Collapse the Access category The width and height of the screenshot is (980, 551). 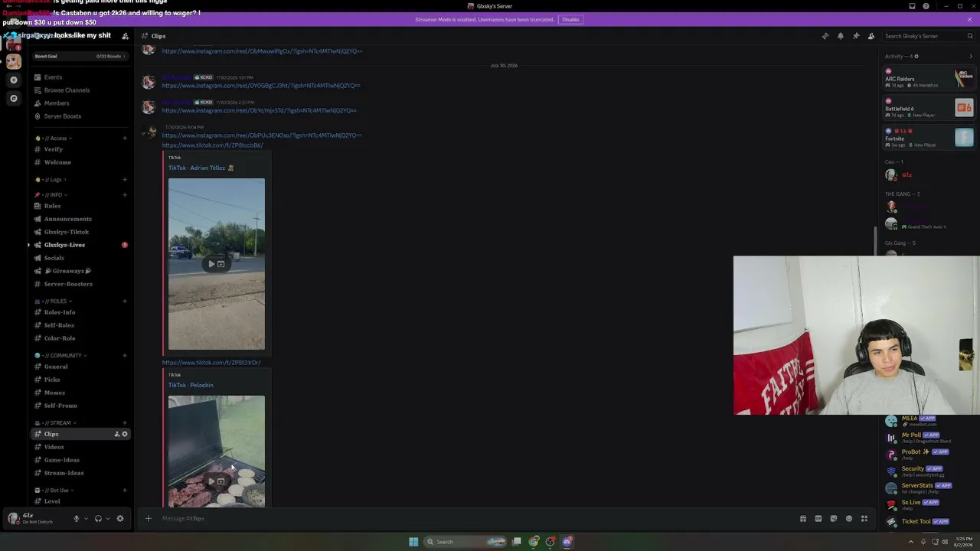point(54,139)
